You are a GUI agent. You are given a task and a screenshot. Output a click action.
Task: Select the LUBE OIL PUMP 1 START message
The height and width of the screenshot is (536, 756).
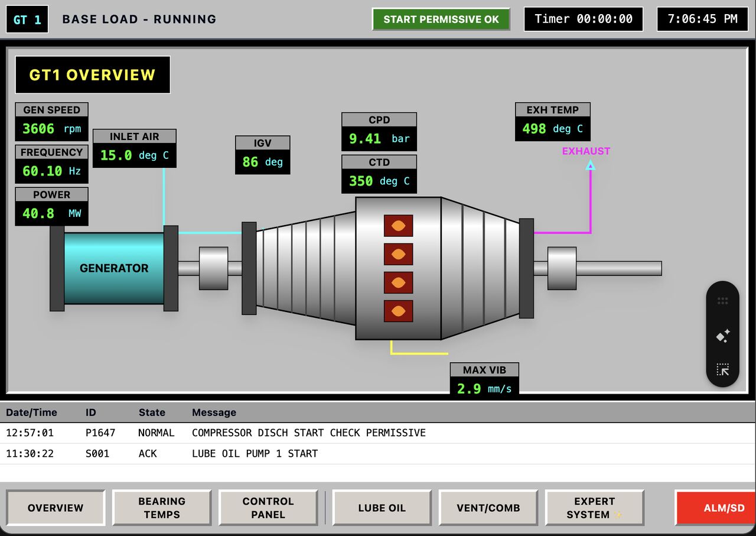255,454
